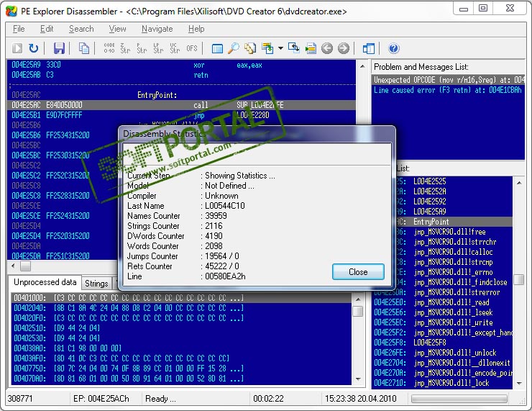Click the magnifying glass Find icon
532x411 pixels.
click(234, 48)
